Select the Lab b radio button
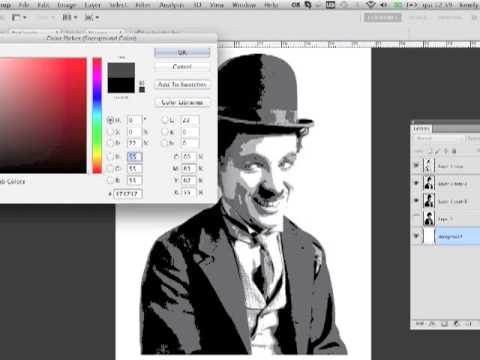The height and width of the screenshot is (360, 480). 164,143
